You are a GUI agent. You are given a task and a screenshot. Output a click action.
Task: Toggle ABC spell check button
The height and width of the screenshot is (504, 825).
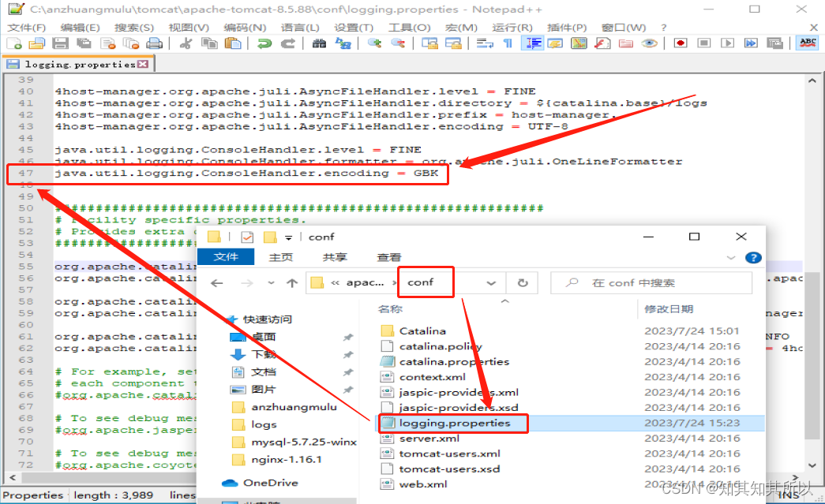coord(808,43)
